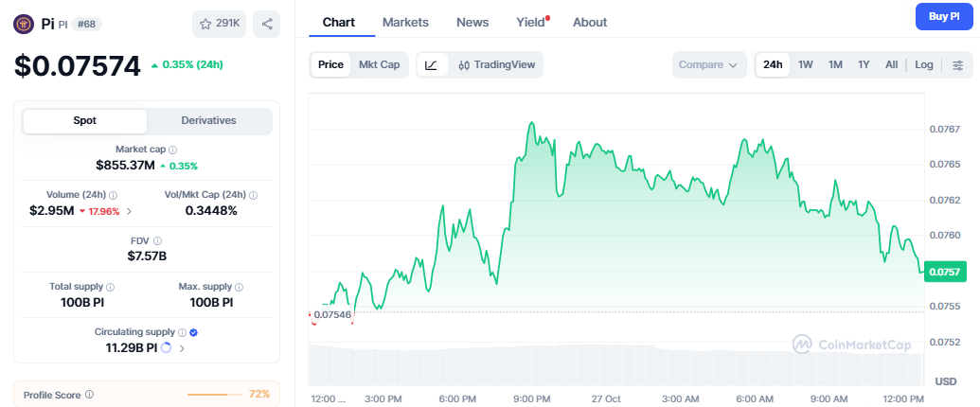Set chart range to 24h
The image size is (980, 407).
[x=774, y=65]
